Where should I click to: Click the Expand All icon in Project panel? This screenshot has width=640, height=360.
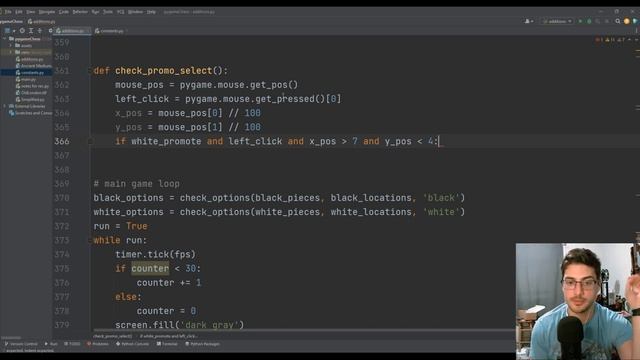coord(31,31)
